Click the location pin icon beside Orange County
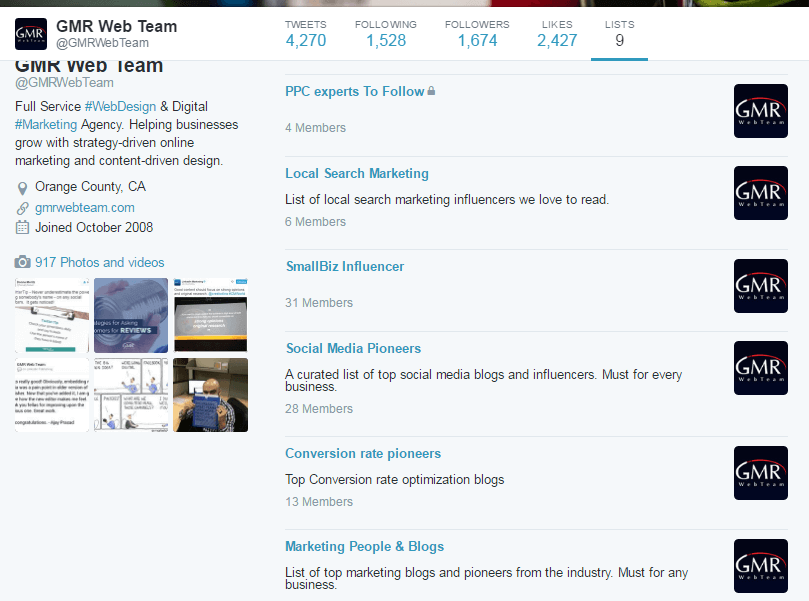The width and height of the screenshot is (809, 601). pos(22,188)
